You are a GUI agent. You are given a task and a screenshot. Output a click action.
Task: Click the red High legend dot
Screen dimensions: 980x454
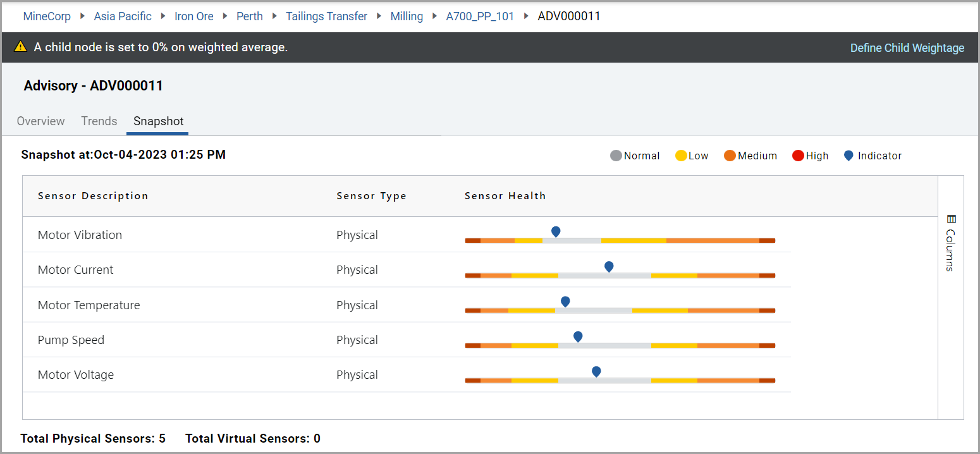[798, 156]
